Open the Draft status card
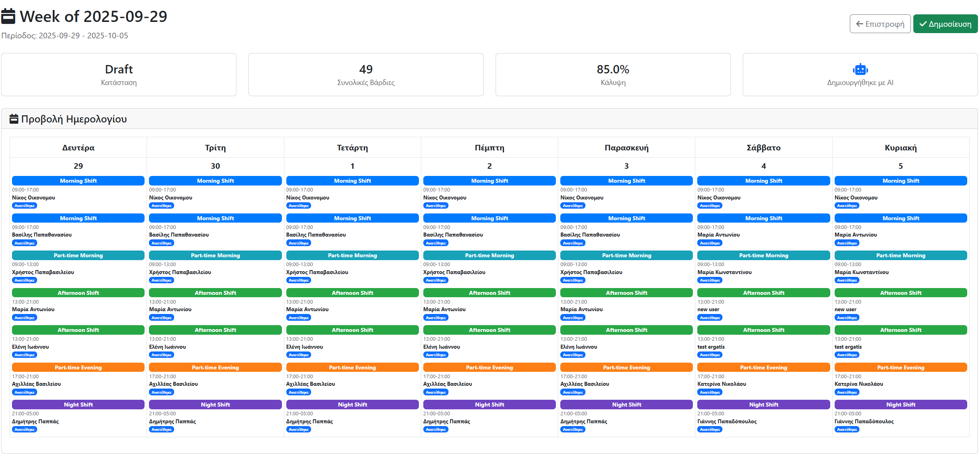The width and height of the screenshot is (980, 456). (x=119, y=75)
